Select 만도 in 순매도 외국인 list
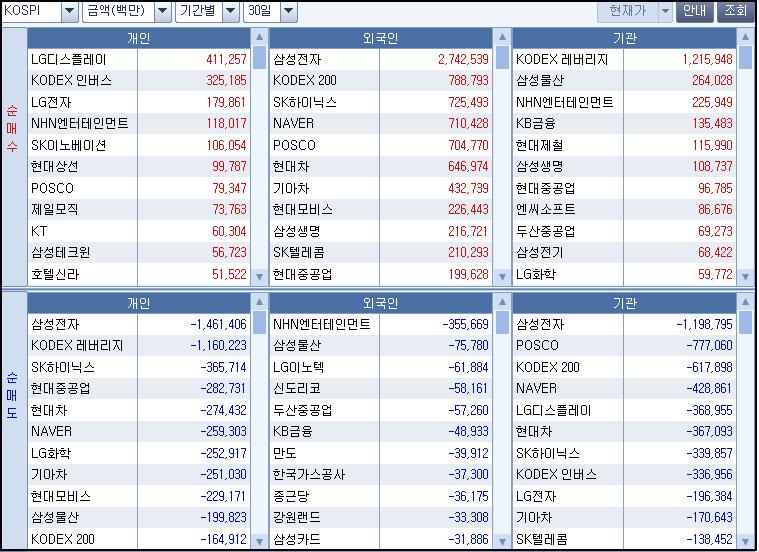The image size is (759, 552). (x=285, y=453)
